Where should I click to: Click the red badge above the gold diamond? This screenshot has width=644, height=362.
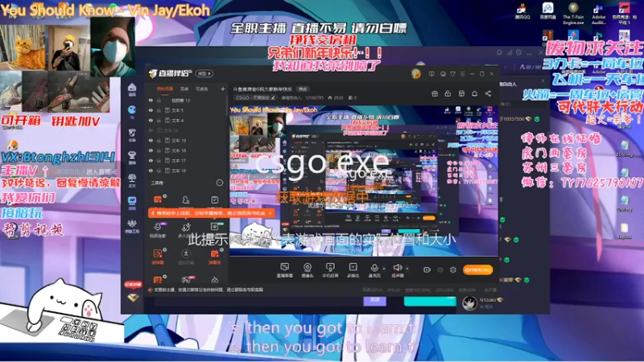coord(133,285)
